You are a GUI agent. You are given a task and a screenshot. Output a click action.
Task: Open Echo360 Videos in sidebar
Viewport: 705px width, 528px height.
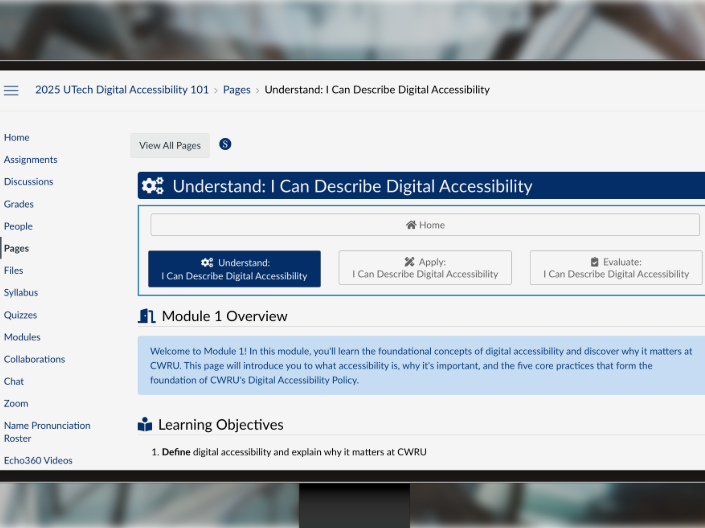38,460
